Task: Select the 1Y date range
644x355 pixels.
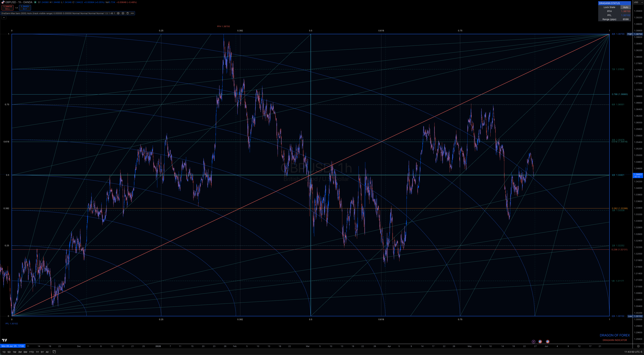Action: 37,352
